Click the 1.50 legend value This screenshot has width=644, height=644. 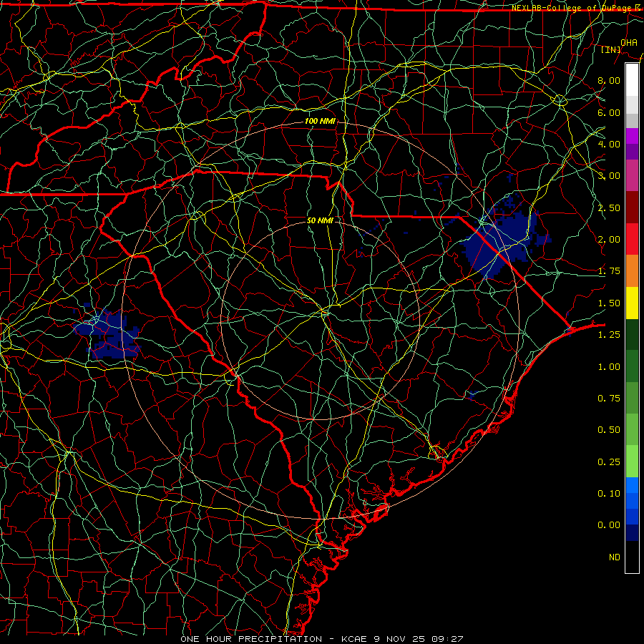click(x=609, y=303)
